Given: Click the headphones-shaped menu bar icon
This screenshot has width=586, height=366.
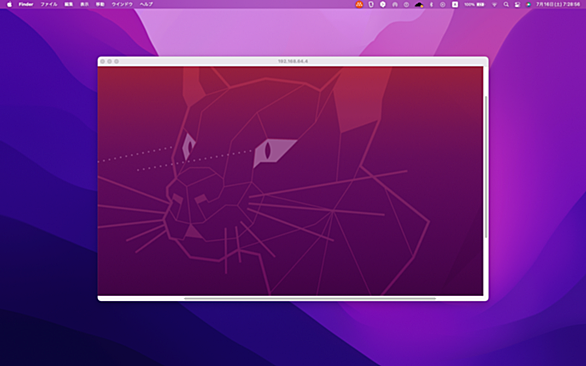Looking at the screenshot, I should (395, 4).
